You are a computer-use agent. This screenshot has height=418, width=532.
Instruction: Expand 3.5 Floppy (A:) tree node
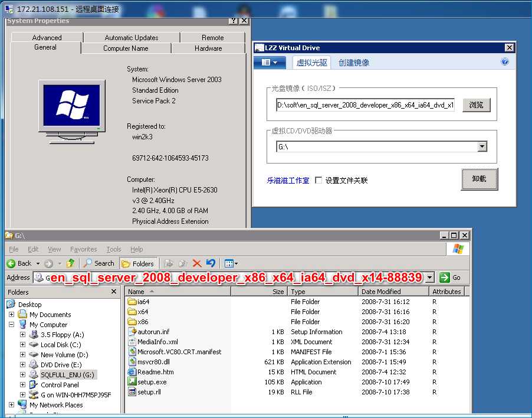point(23,335)
